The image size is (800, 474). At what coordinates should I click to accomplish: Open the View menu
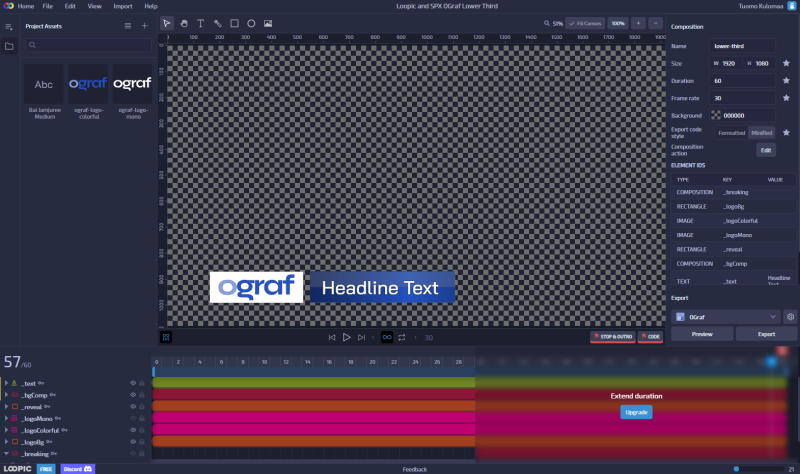point(94,6)
